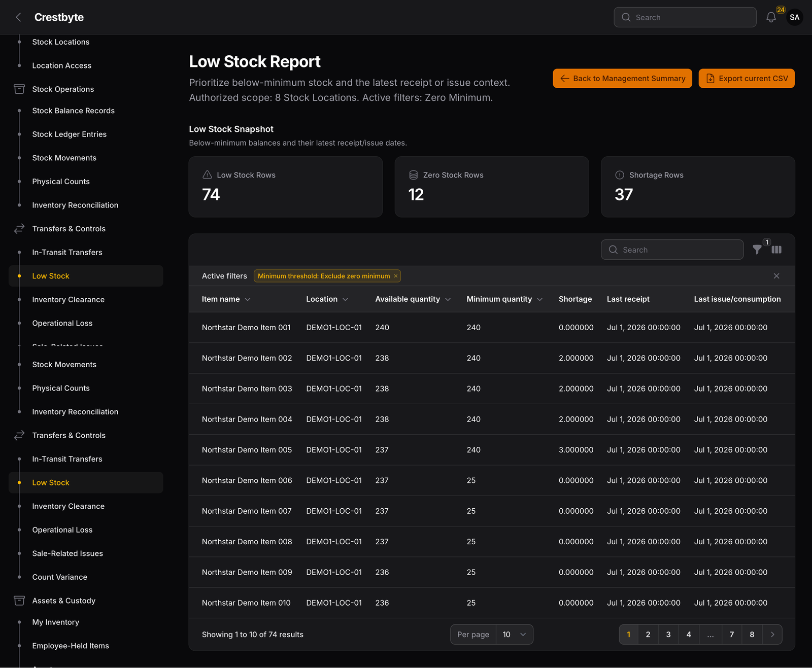Select Northstar Demo Item 008
812x668 pixels.
pyautogui.click(x=247, y=542)
